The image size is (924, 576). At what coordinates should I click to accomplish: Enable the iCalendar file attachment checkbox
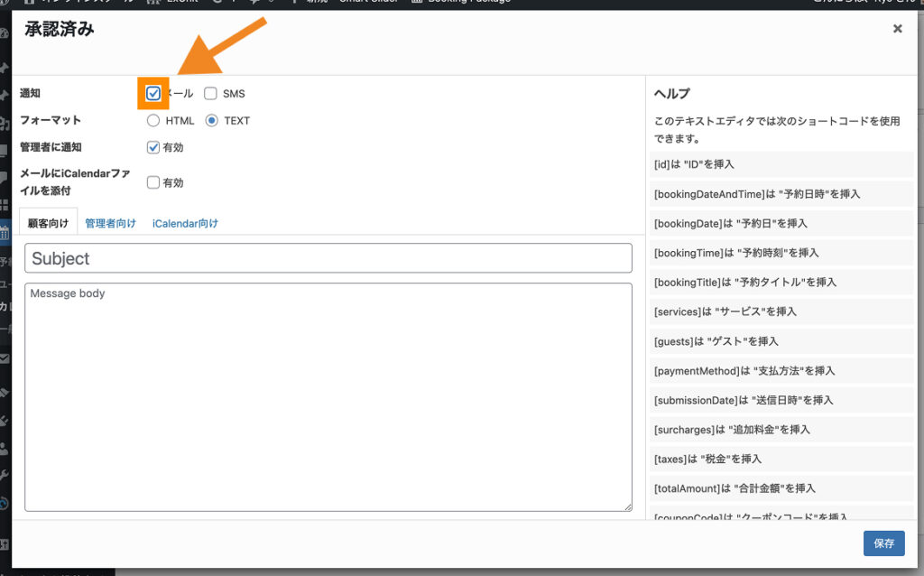pyautogui.click(x=153, y=182)
